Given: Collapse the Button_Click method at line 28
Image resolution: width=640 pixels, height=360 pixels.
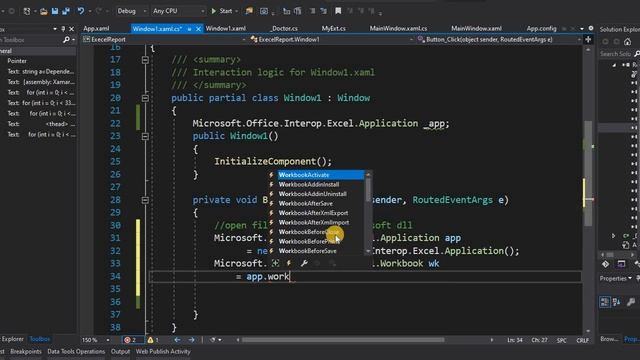Looking at the screenshot, I should point(145,200).
